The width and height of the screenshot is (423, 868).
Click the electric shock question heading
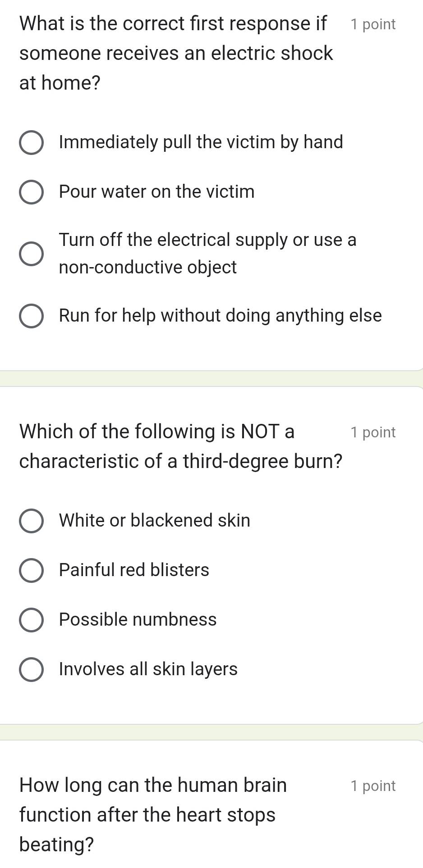tap(176, 53)
